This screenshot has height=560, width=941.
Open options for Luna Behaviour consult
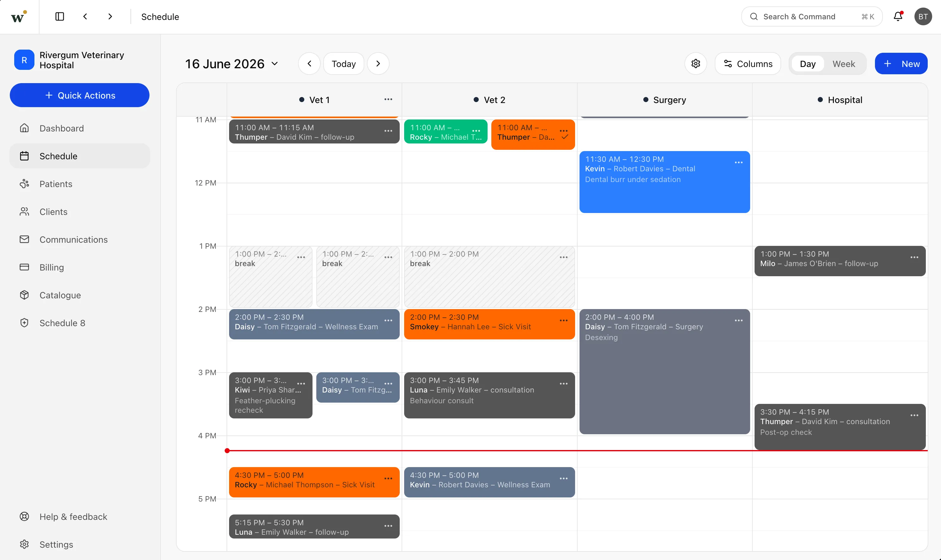pos(564,384)
